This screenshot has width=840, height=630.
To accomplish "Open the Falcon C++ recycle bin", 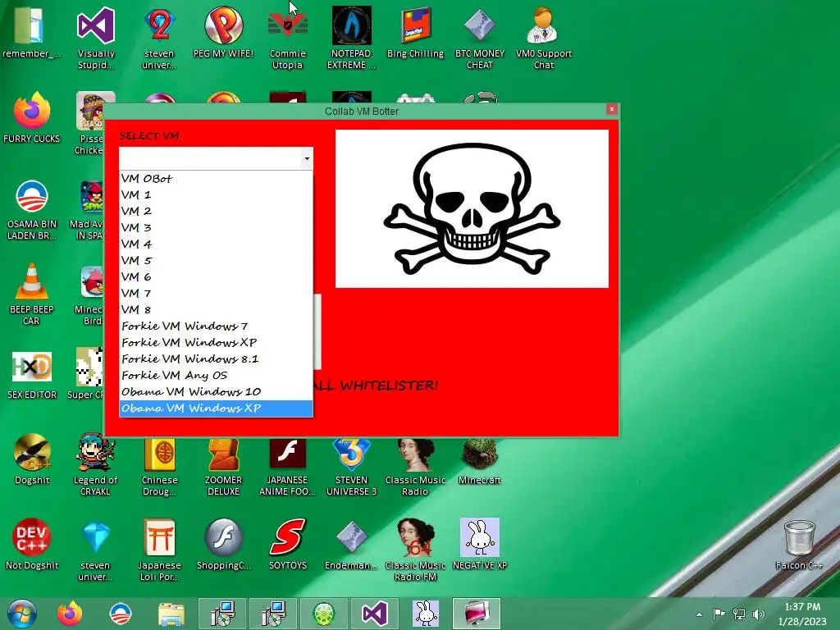I will 799,544.
